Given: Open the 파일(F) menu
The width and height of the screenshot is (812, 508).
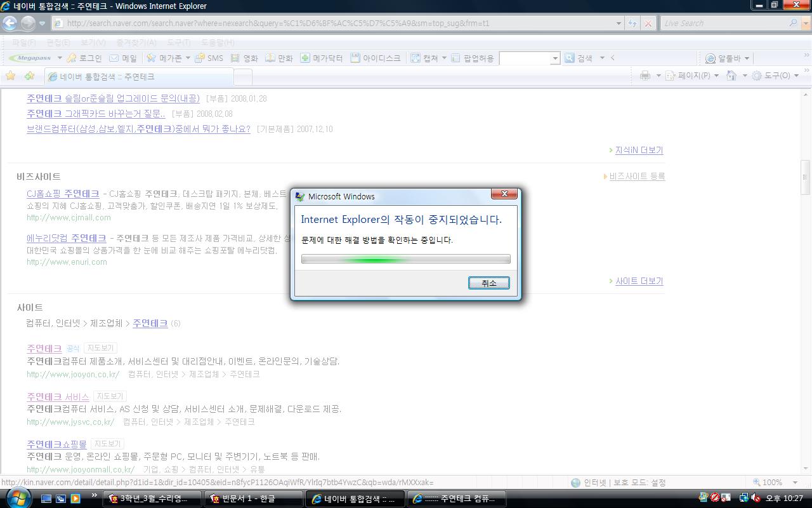Looking at the screenshot, I should pos(23,43).
